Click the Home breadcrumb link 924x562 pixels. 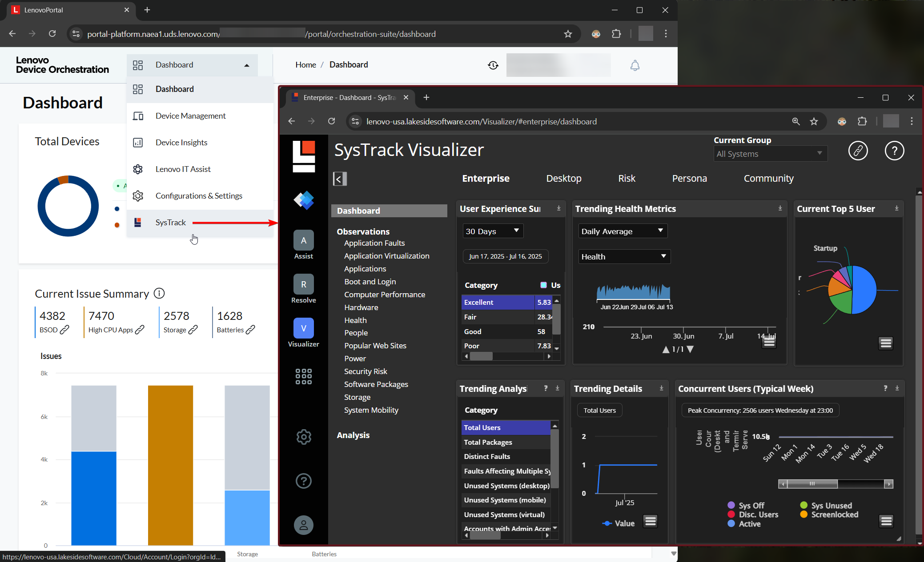[305, 65]
